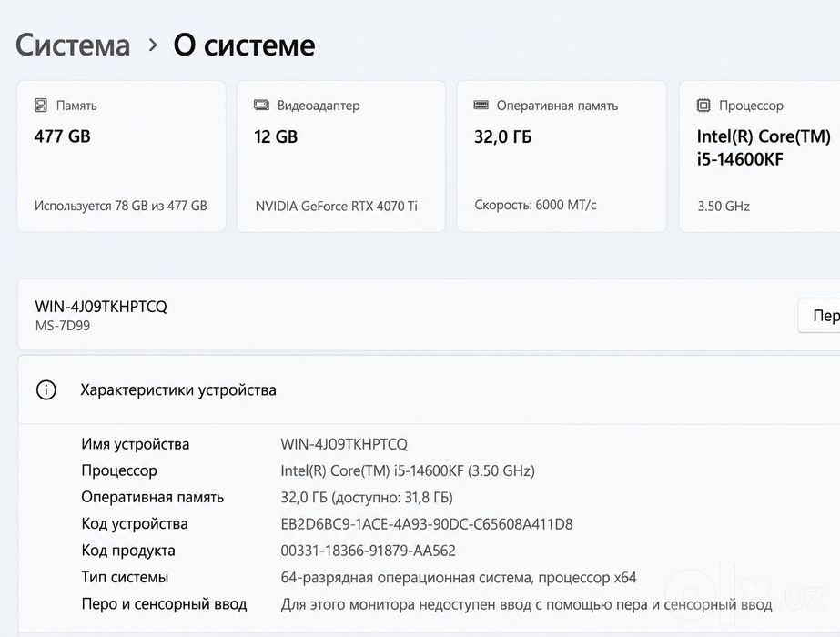Go back to Система in the breadcrumb

click(x=73, y=45)
